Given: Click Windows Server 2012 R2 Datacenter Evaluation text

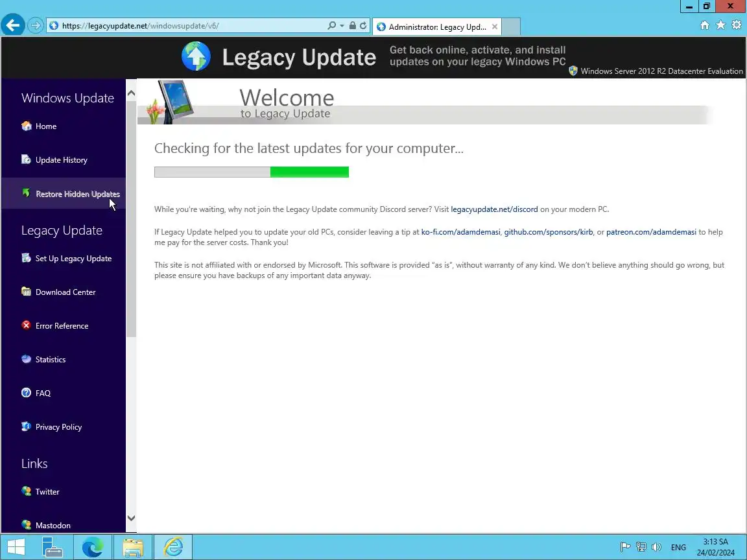Looking at the screenshot, I should coord(661,71).
